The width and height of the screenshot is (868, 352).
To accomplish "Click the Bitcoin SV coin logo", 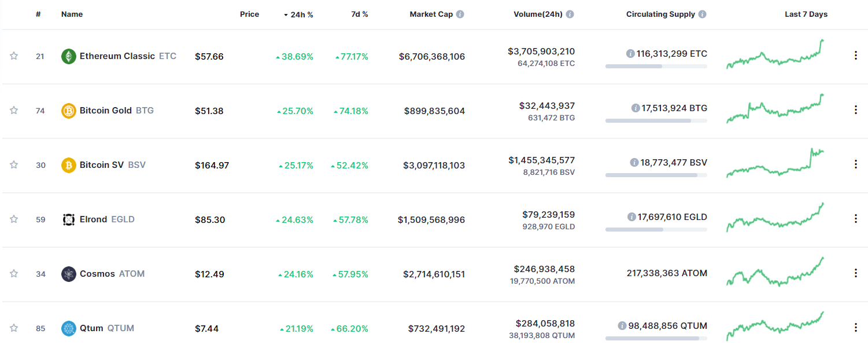I will (x=69, y=165).
